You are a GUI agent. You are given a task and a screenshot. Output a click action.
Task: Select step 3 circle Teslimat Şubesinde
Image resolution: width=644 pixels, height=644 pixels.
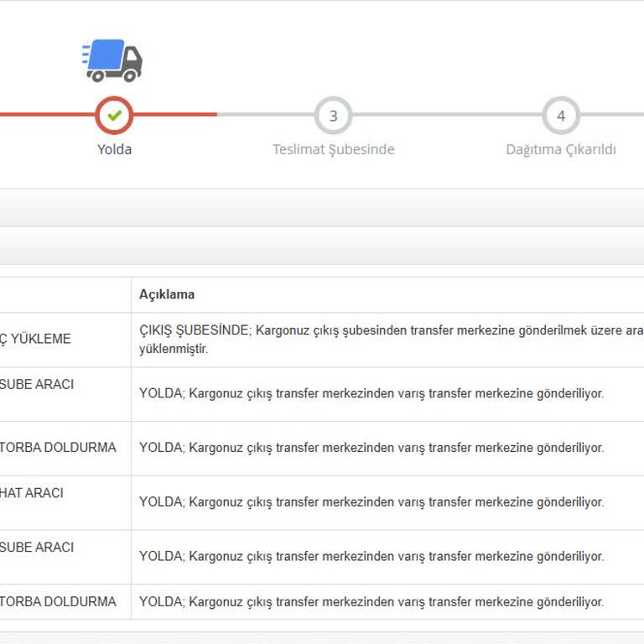point(334,116)
